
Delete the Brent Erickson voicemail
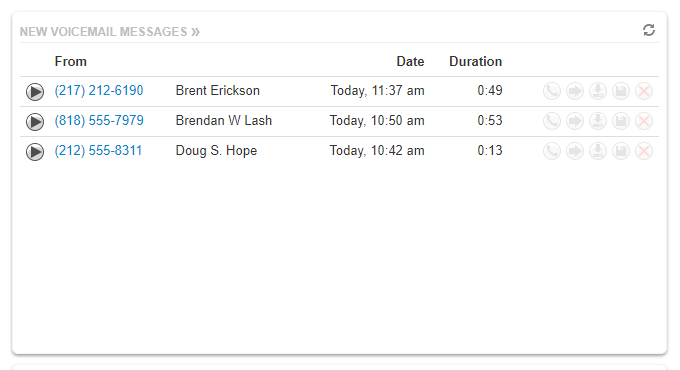[x=644, y=91]
